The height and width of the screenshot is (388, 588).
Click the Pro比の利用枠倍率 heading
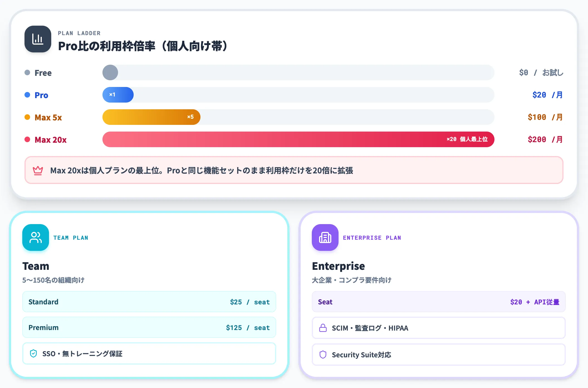tap(143, 46)
